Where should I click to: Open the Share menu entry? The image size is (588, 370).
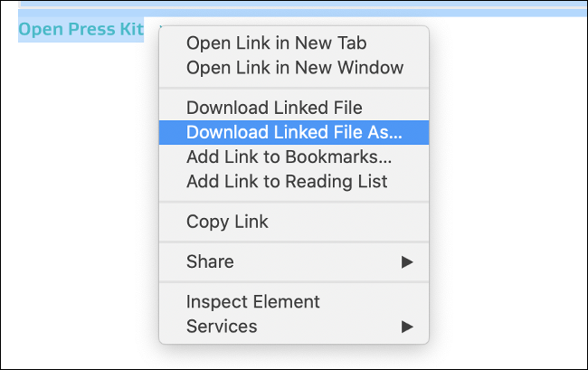[210, 261]
